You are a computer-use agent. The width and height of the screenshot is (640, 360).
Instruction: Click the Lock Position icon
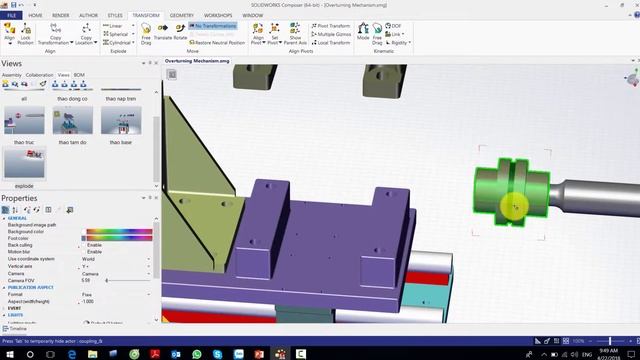pyautogui.click(x=26, y=29)
